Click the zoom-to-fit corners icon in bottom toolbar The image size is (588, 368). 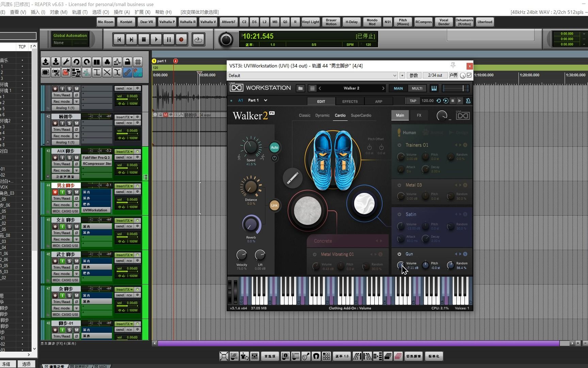point(224,356)
